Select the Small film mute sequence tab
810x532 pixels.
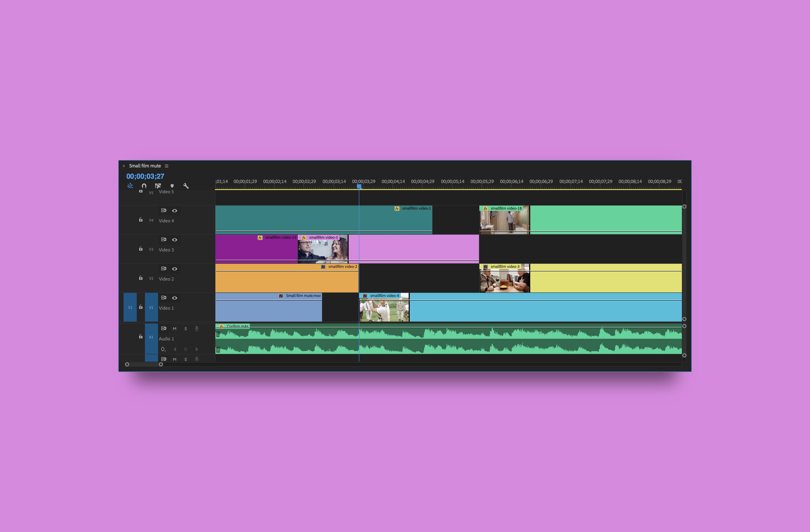pos(145,166)
